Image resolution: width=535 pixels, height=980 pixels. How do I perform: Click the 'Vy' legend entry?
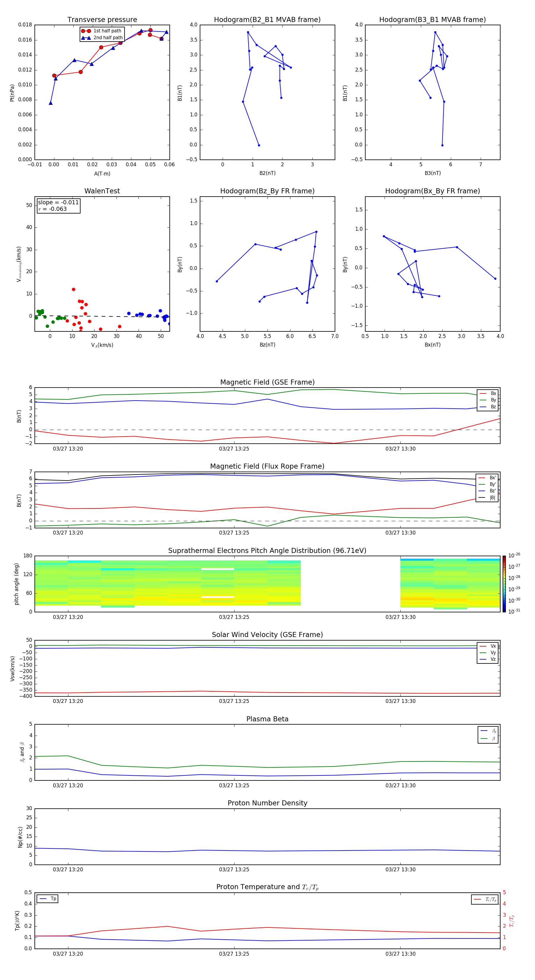pyautogui.click(x=488, y=652)
